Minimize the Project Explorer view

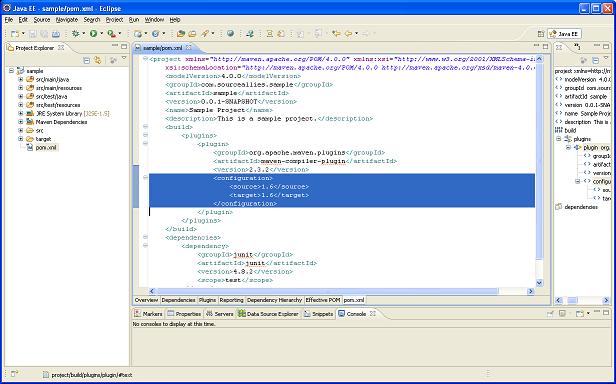pyautogui.click(x=115, y=46)
